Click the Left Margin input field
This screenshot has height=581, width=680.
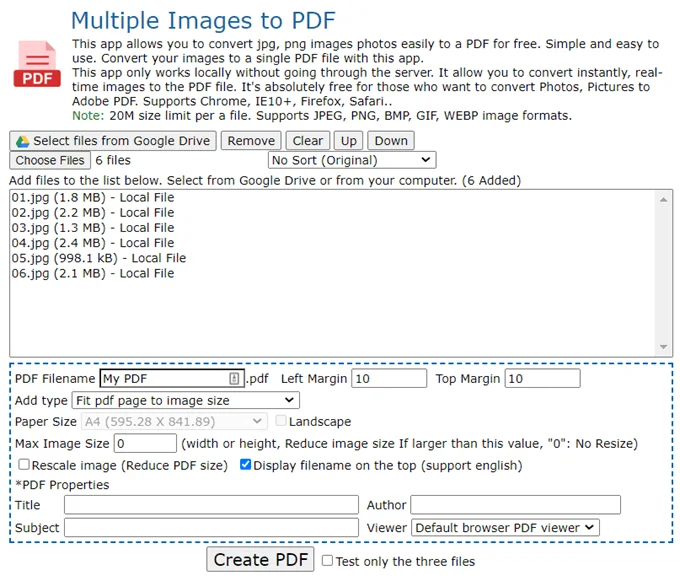389,379
